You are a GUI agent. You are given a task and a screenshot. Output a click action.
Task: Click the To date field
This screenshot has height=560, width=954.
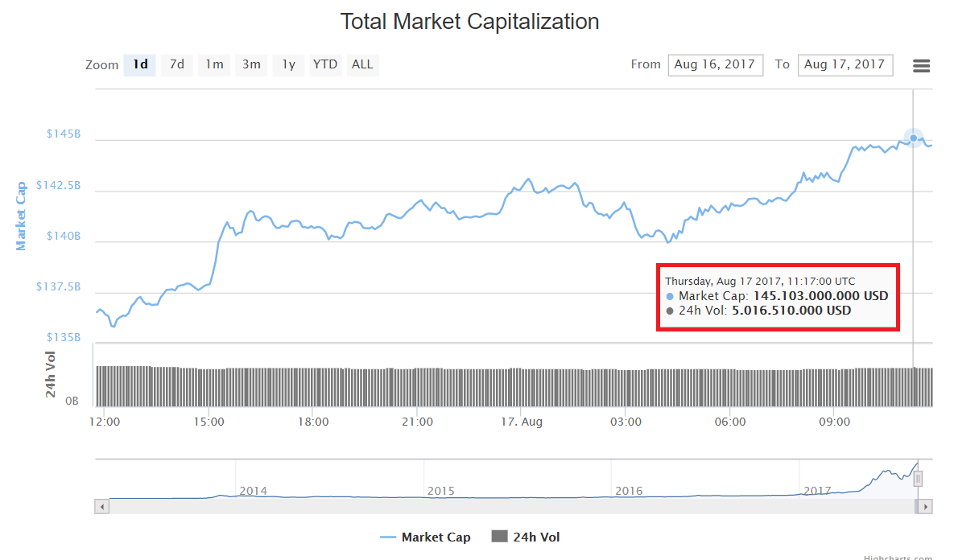(845, 64)
